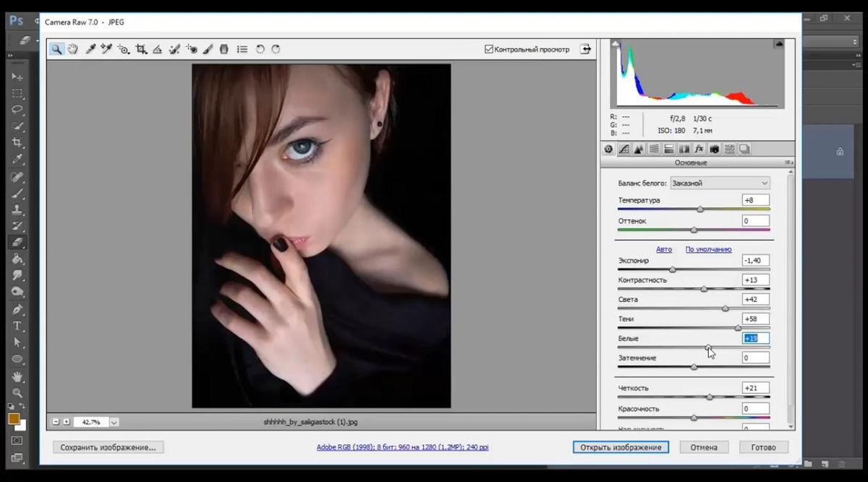868x482 pixels.
Task: Pick the White Balance eyedropper tool
Action: 90,49
